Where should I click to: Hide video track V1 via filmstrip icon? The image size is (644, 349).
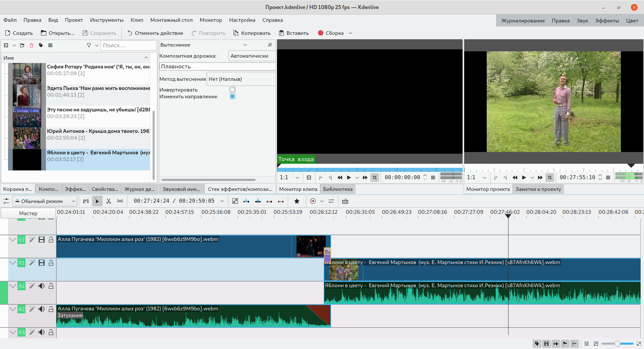click(x=42, y=263)
